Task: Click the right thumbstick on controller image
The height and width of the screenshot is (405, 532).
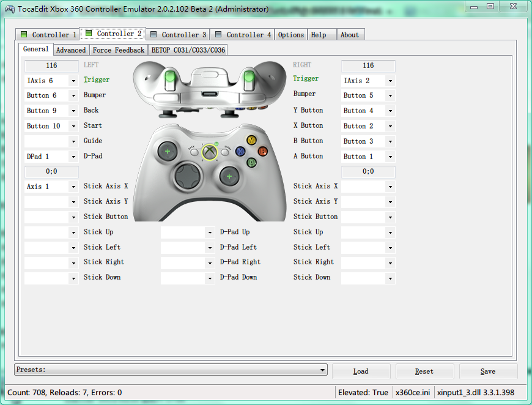Action: (229, 177)
